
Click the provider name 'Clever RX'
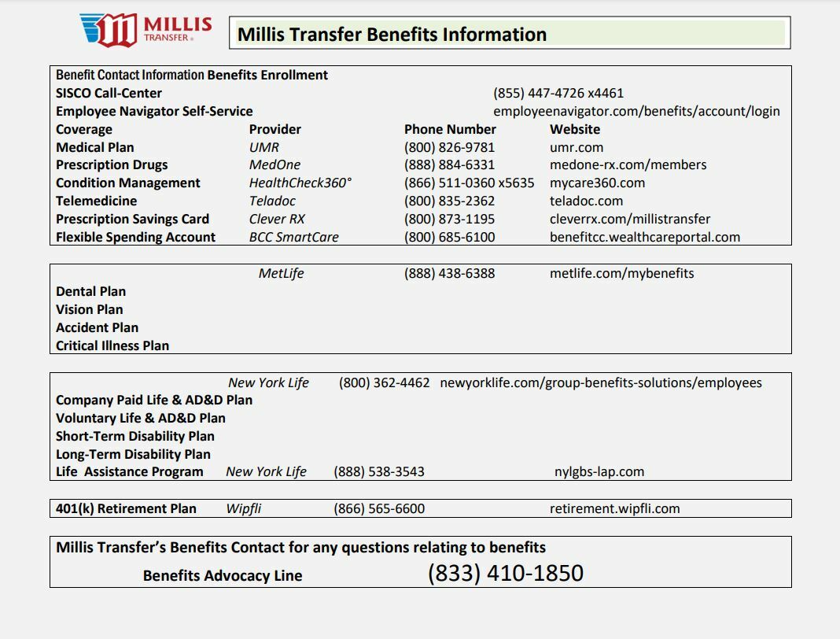(277, 220)
